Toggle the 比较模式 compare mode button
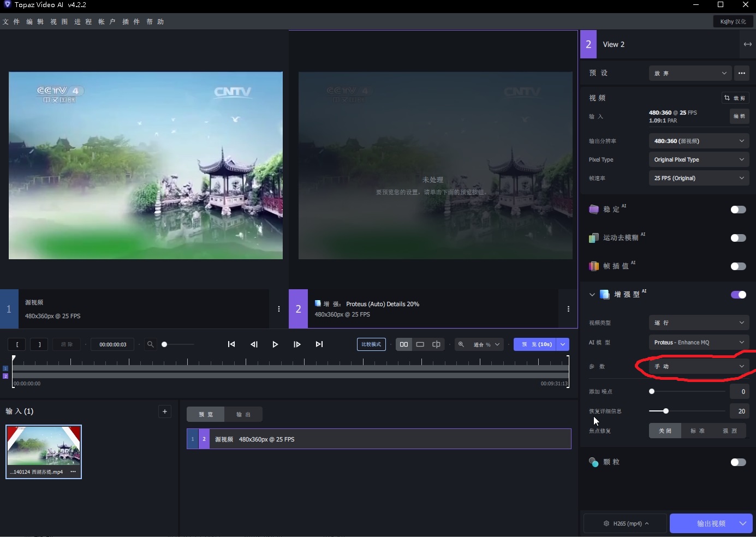Viewport: 756px width, 537px height. tap(371, 344)
